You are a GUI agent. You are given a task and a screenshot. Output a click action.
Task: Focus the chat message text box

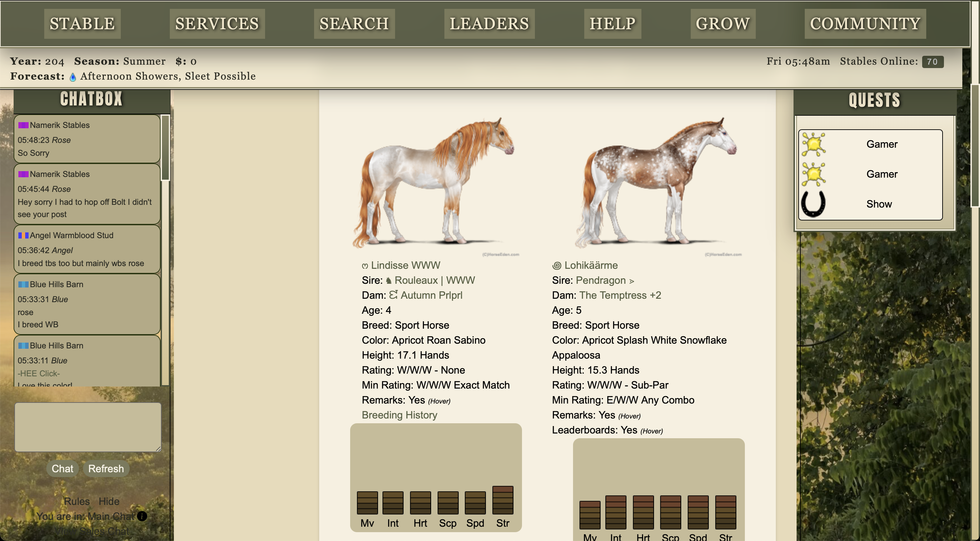[88, 427]
